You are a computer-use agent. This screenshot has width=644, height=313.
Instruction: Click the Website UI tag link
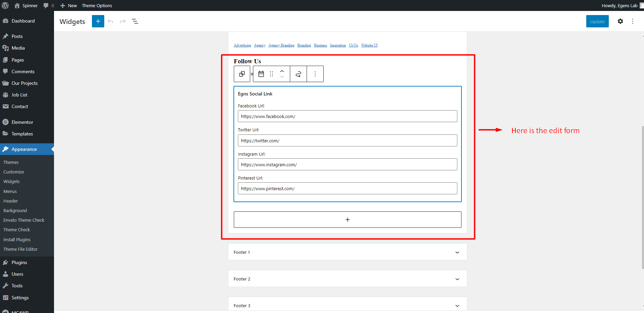[370, 45]
